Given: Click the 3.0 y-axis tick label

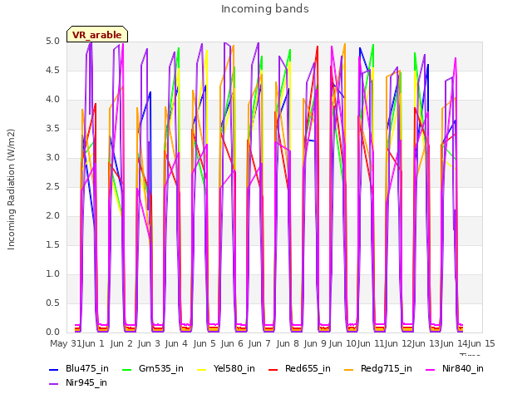Looking at the screenshot, I should tap(52, 158).
